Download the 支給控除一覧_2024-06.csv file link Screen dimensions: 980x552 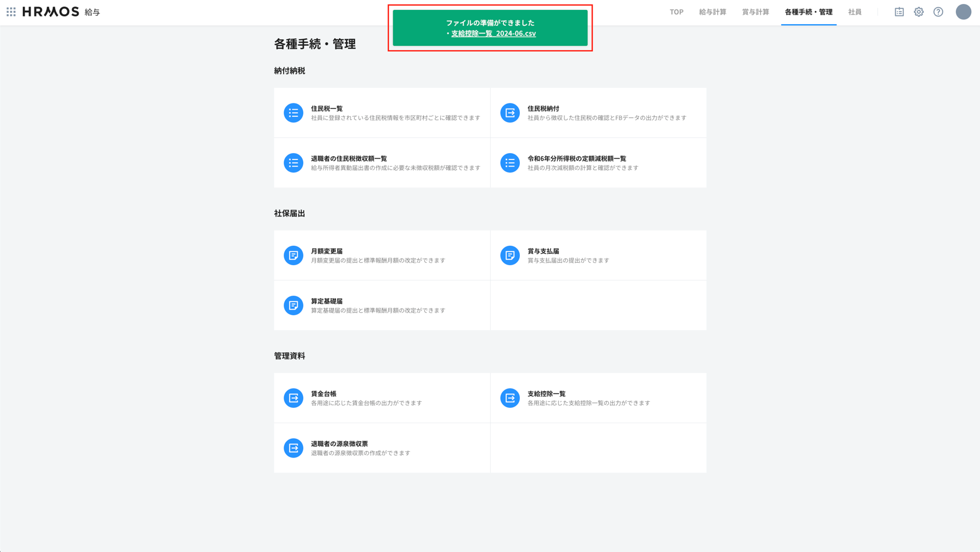pos(493,33)
